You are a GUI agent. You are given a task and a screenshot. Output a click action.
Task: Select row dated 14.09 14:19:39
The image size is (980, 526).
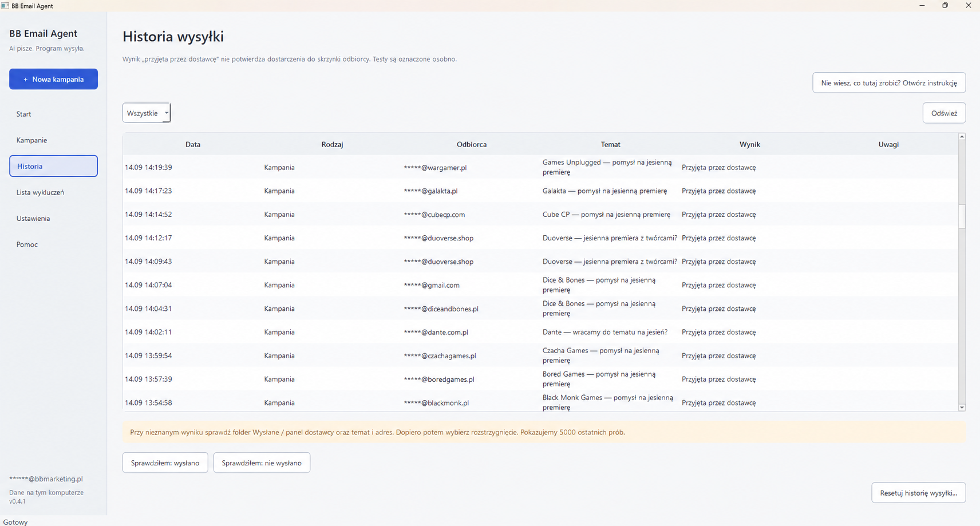click(x=540, y=167)
